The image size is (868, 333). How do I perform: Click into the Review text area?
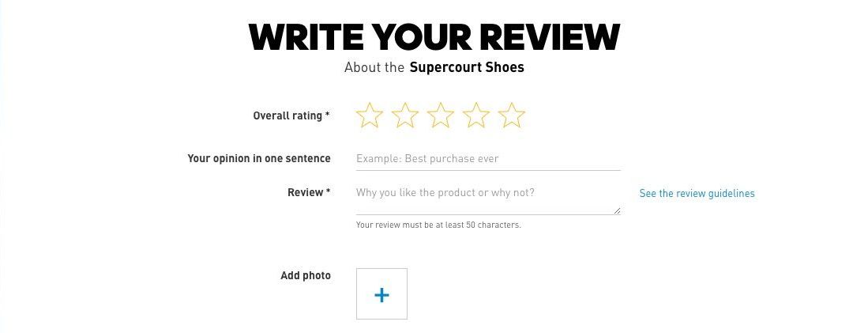coord(487,198)
